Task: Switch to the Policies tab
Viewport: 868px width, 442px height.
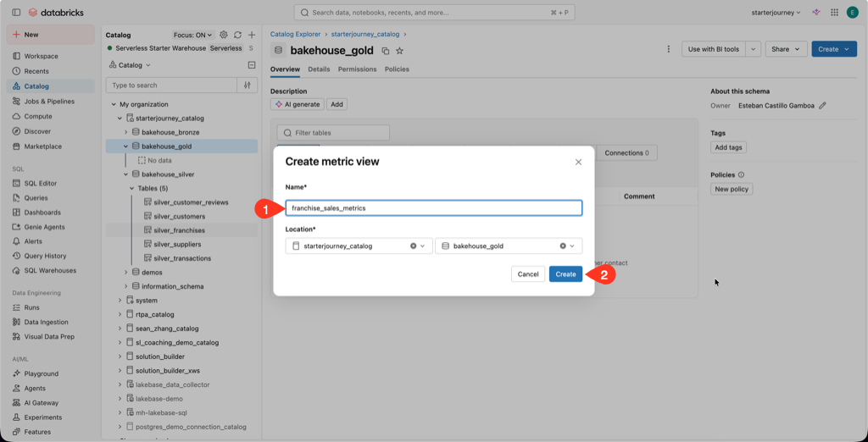Action: pos(397,69)
